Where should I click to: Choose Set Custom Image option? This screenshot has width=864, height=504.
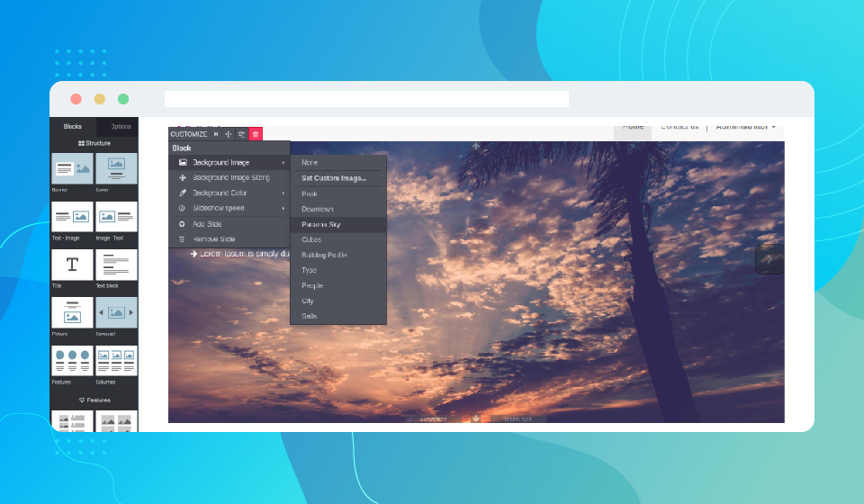pos(334,178)
